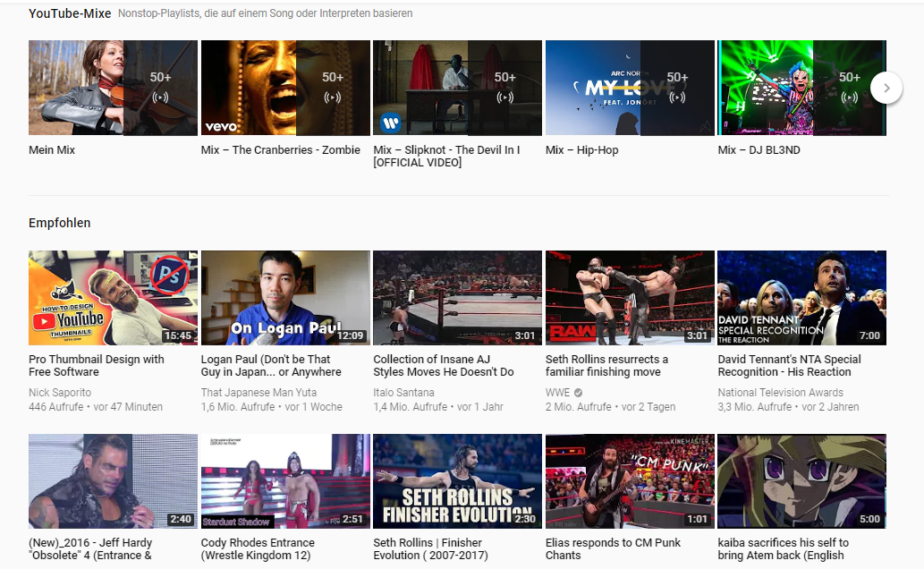Play the On Logan Paul video thumbnail
Viewport: 924px width, 569px height.
point(285,298)
